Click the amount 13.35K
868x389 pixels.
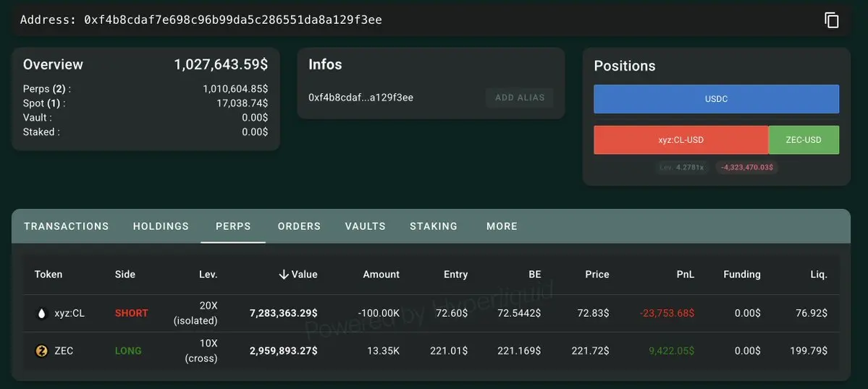click(x=383, y=351)
